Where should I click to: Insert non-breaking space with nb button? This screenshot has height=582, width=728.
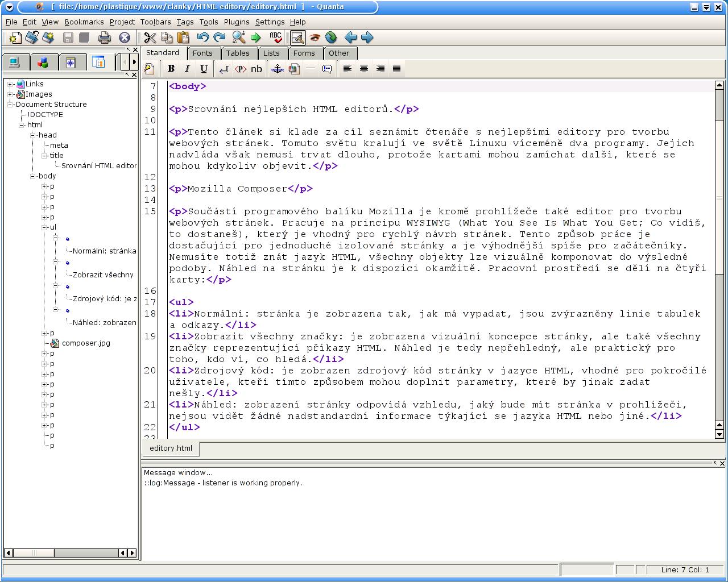[257, 69]
